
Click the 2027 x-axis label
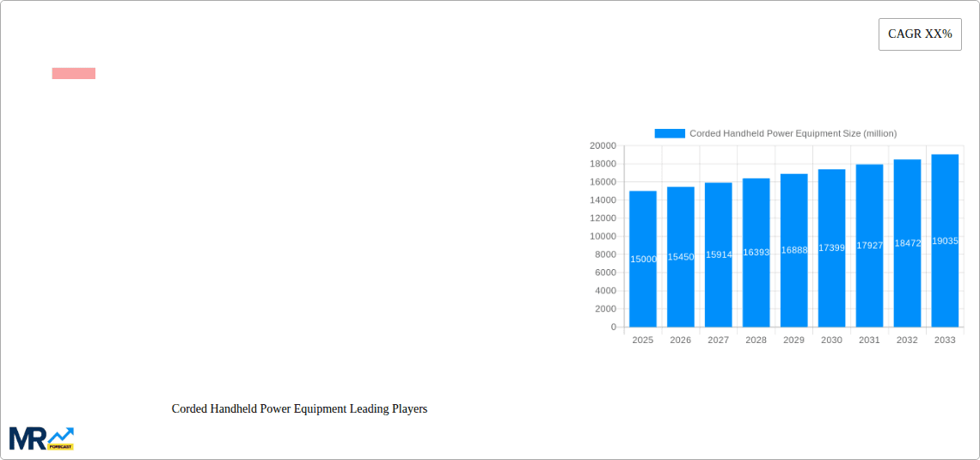point(719,340)
